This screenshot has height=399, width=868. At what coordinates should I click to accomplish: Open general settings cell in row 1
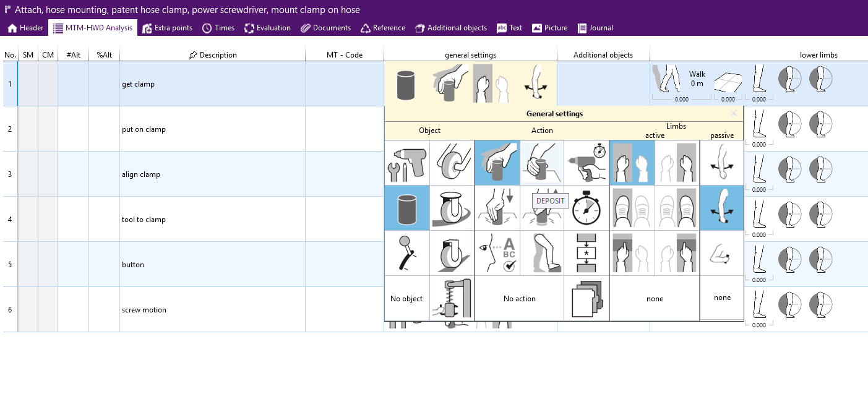click(470, 84)
